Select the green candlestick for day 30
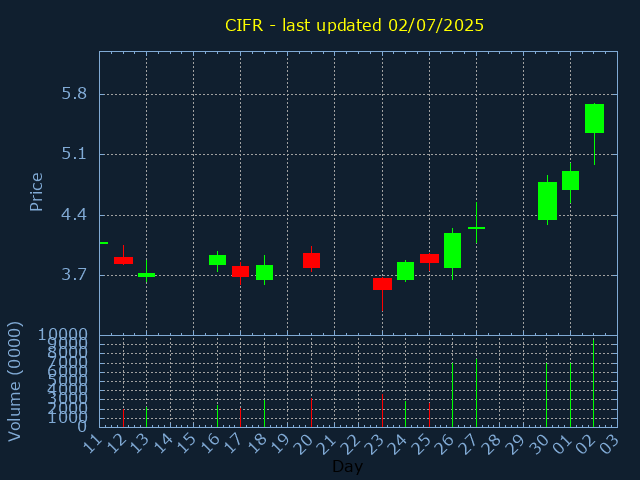640x480 pixels. [x=547, y=201]
